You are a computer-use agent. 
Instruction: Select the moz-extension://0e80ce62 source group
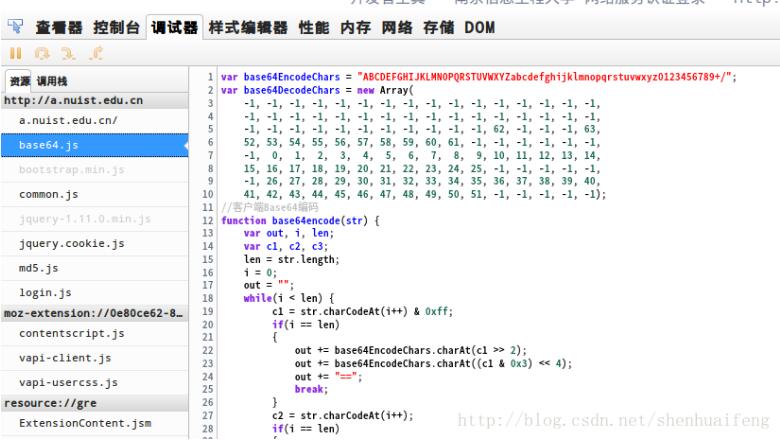pos(95,313)
